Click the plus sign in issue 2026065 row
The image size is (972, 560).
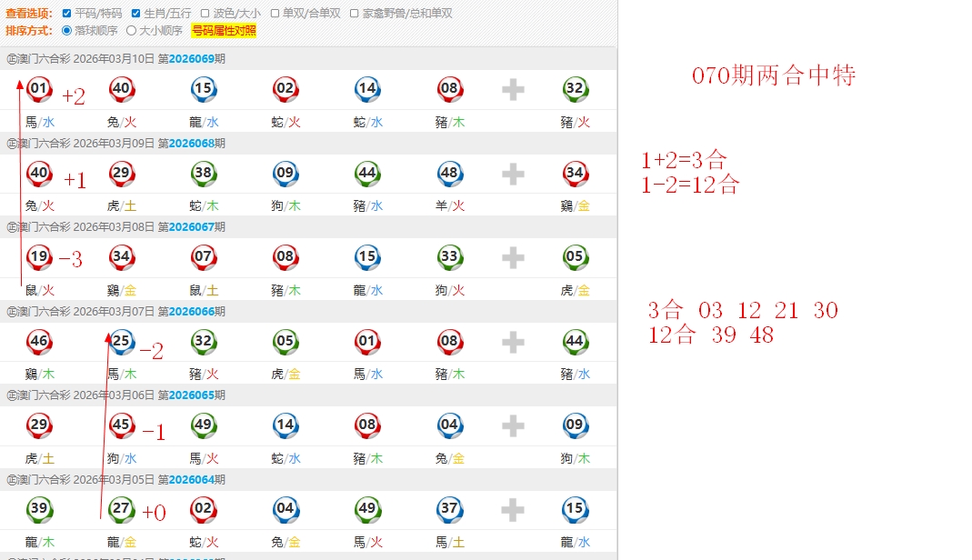tap(513, 425)
